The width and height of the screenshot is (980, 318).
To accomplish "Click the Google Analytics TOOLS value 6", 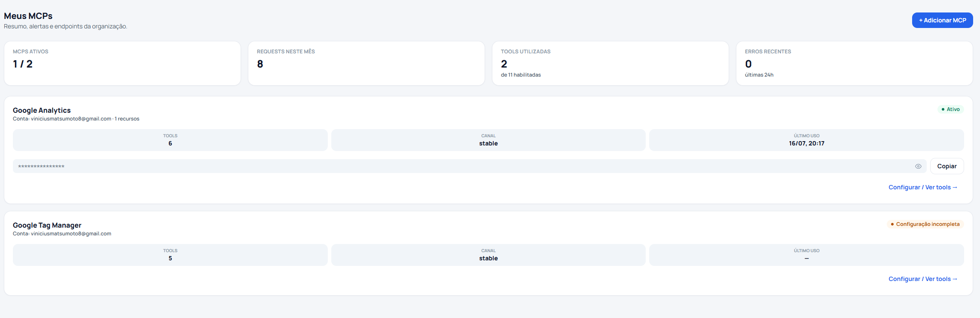I will 170,143.
